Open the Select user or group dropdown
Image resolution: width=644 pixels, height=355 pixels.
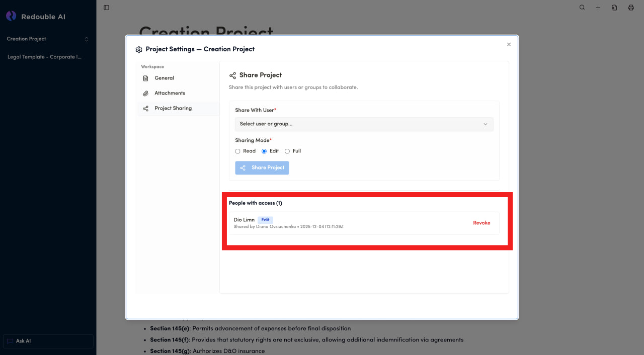coord(364,124)
